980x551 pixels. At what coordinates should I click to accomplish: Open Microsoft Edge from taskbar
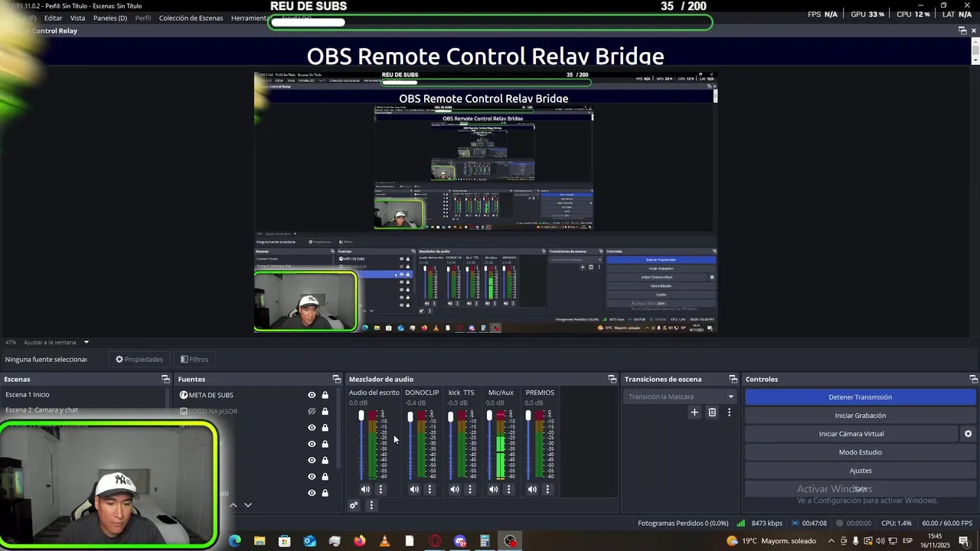click(234, 541)
